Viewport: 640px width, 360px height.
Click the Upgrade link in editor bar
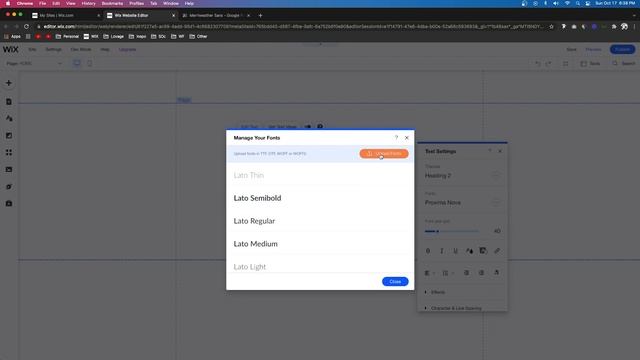tap(127, 49)
